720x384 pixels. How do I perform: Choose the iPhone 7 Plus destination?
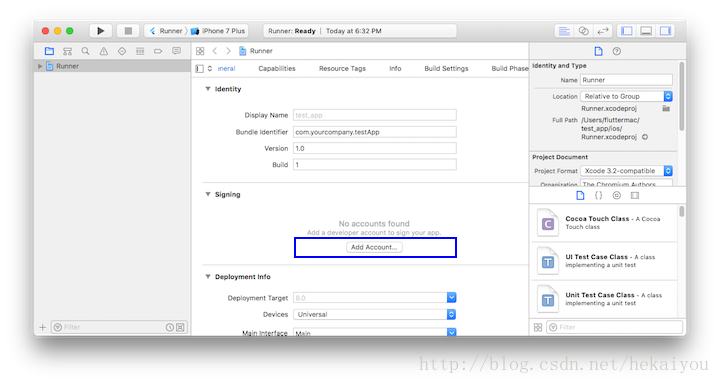tap(218, 31)
